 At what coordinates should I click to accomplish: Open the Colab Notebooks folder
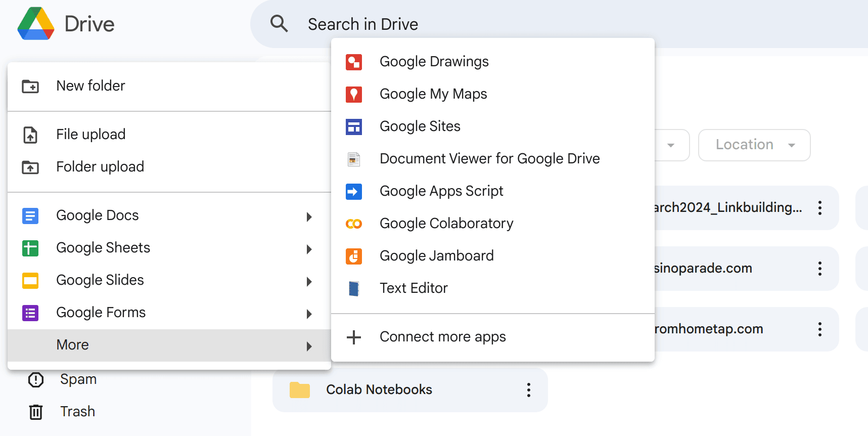[x=410, y=390]
